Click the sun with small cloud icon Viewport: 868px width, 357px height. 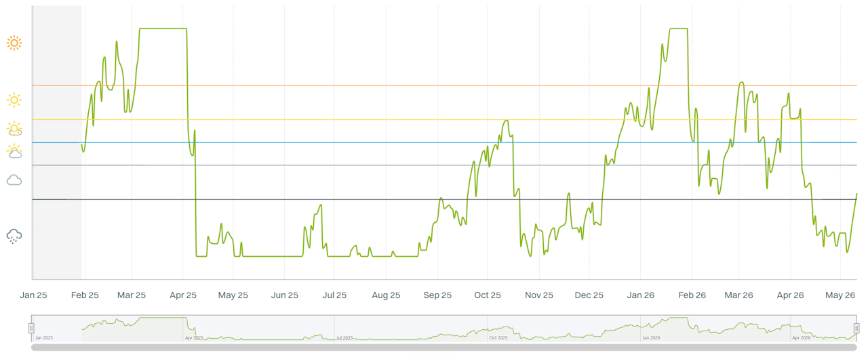pos(14,129)
